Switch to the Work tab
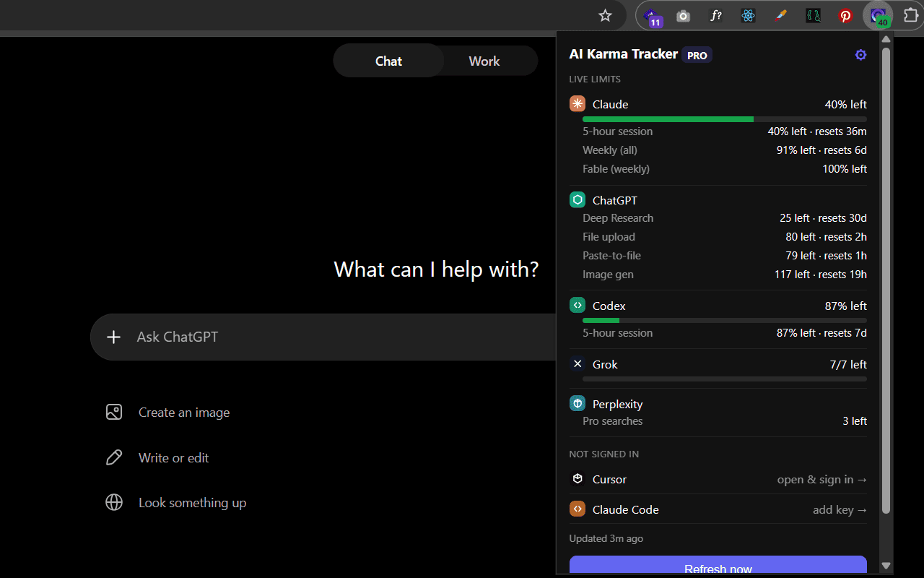The height and width of the screenshot is (578, 924). pos(484,61)
